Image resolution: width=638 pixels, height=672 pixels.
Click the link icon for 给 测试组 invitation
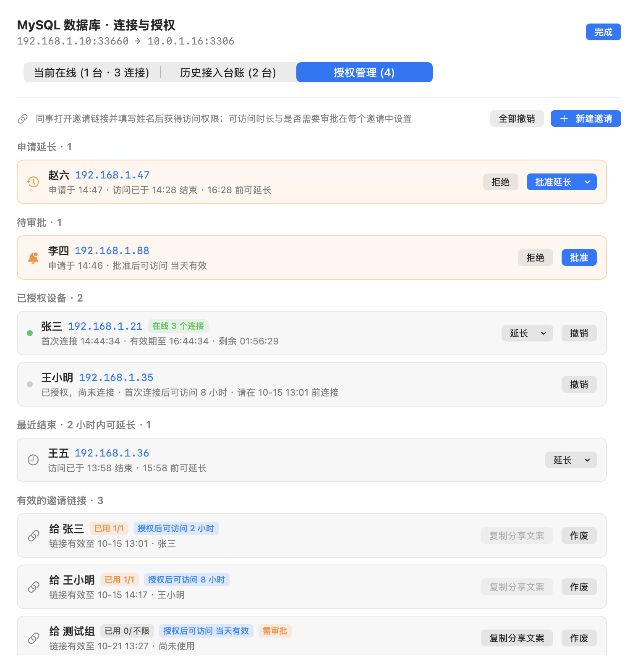[34, 638]
